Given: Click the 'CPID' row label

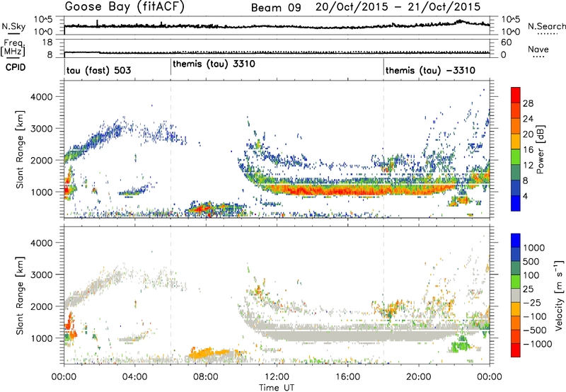Looking at the screenshot, I should [x=16, y=67].
